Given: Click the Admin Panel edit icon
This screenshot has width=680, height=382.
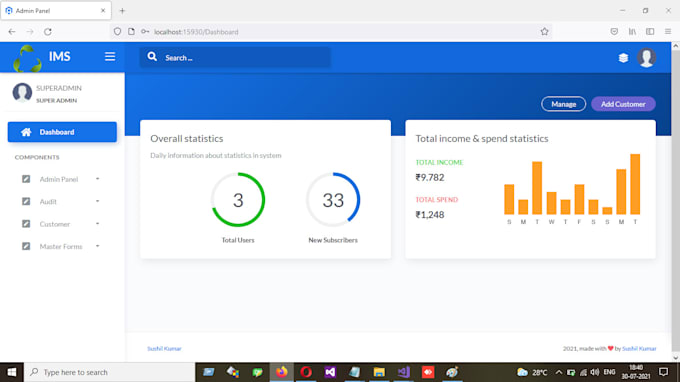Looking at the screenshot, I should [x=26, y=179].
